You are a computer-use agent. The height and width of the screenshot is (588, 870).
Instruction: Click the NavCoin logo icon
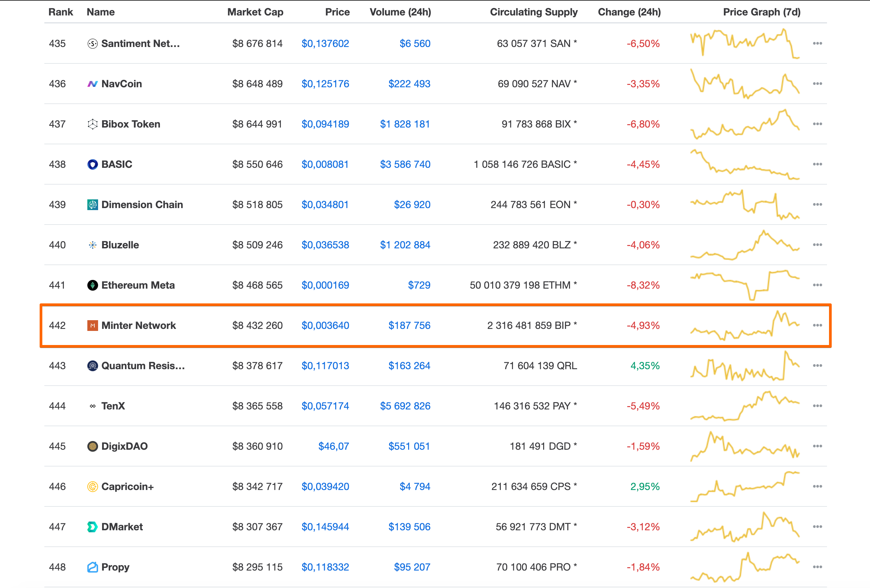tap(92, 84)
